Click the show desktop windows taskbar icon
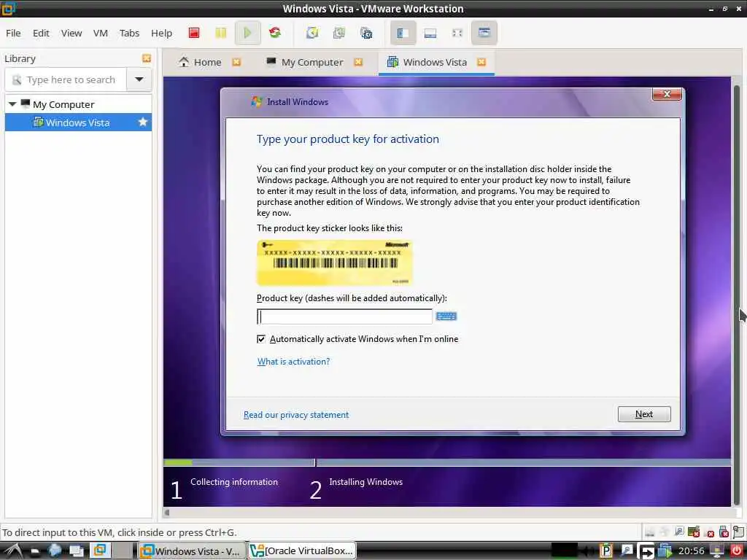The width and height of the screenshot is (747, 560). pyautogui.click(x=76, y=551)
